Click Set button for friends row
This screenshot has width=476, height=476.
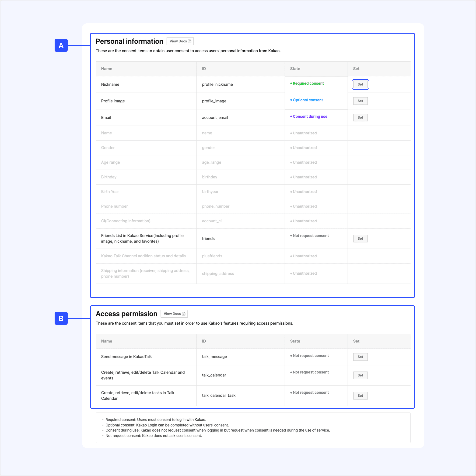(360, 238)
